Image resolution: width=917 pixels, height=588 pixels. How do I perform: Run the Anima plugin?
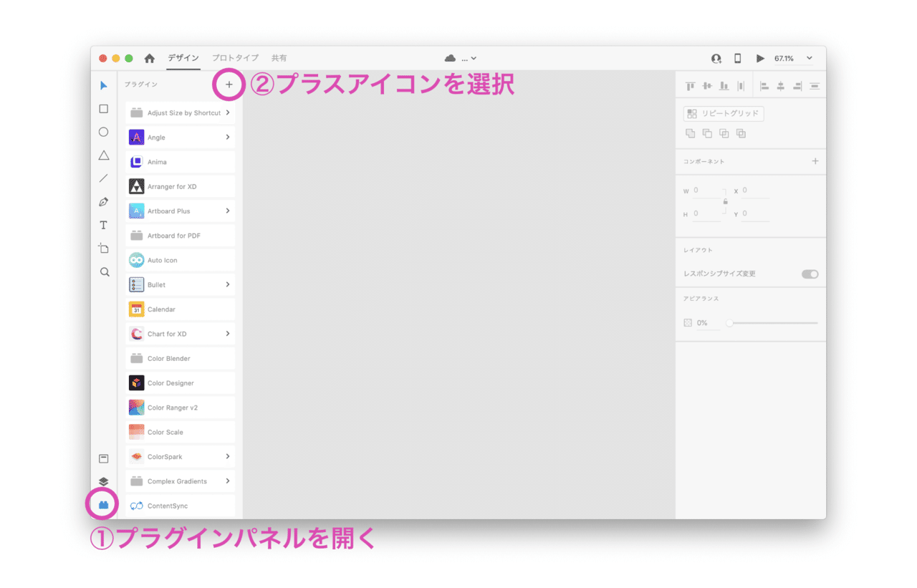click(181, 162)
